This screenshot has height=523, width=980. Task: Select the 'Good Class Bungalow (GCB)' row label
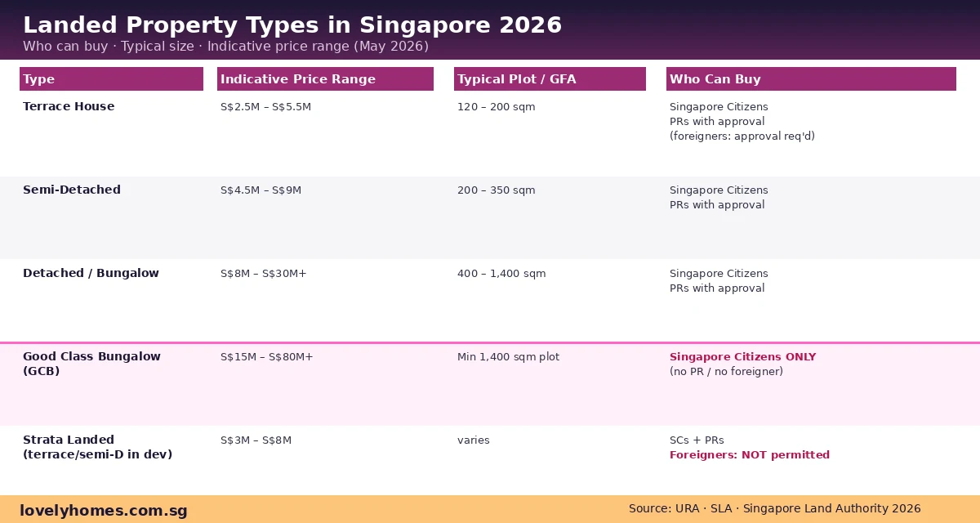click(x=91, y=364)
